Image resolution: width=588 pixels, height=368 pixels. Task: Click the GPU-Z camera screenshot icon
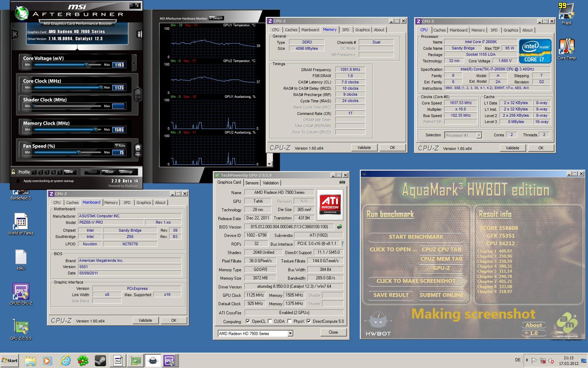pos(342,182)
